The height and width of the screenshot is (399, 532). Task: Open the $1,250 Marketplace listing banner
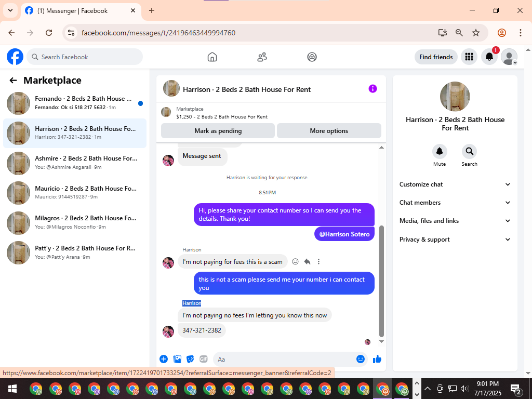pos(271,112)
